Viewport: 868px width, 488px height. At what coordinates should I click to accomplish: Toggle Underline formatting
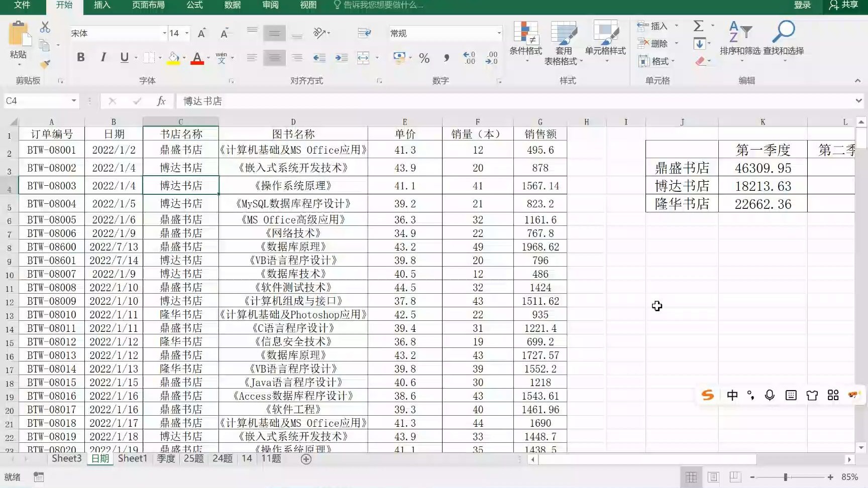pyautogui.click(x=124, y=57)
